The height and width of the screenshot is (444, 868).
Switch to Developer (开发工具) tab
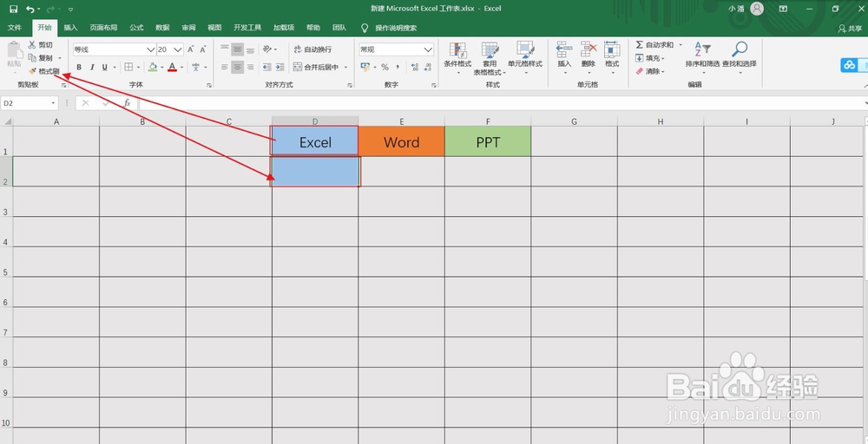point(247,28)
